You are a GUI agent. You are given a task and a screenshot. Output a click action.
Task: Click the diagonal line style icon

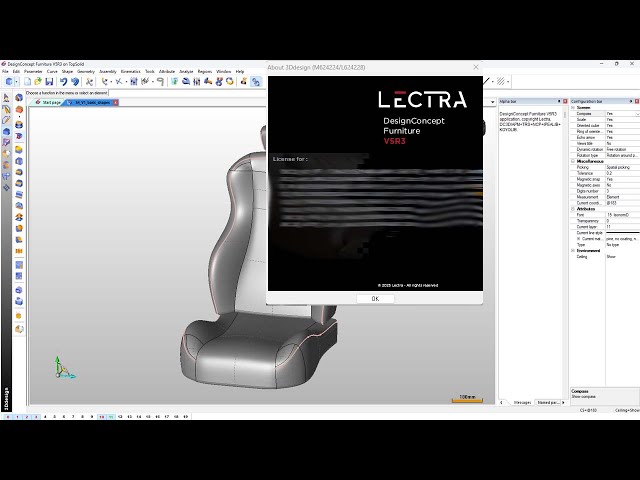[x=486, y=81]
